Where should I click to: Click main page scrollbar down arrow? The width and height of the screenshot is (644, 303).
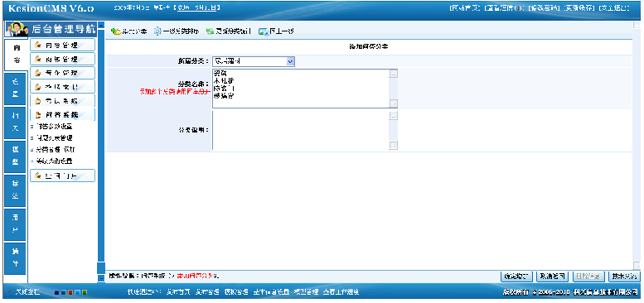637,265
